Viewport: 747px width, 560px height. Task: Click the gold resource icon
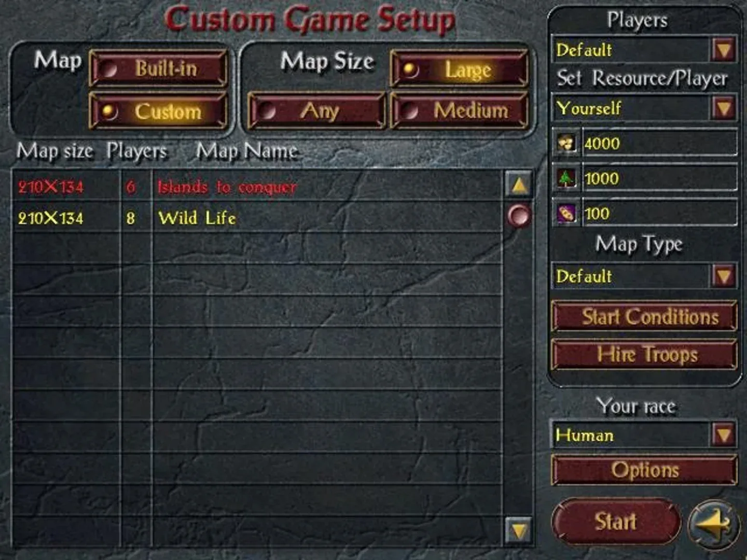(566, 143)
